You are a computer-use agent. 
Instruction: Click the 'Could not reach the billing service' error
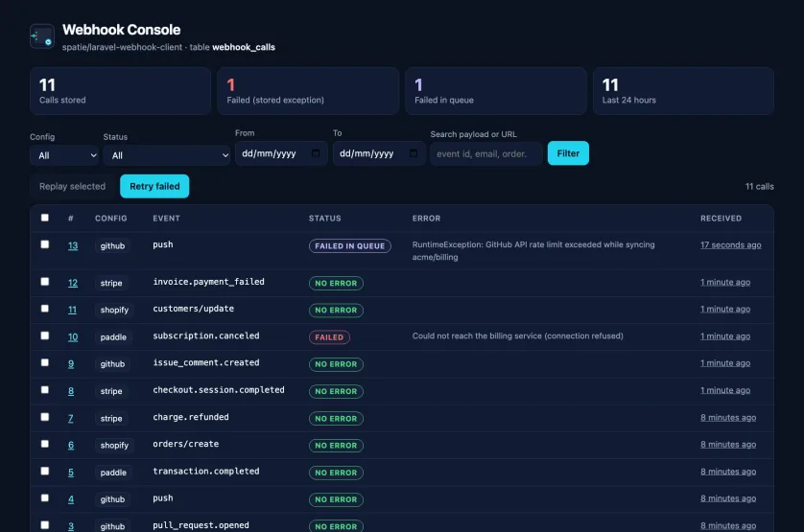pos(518,335)
